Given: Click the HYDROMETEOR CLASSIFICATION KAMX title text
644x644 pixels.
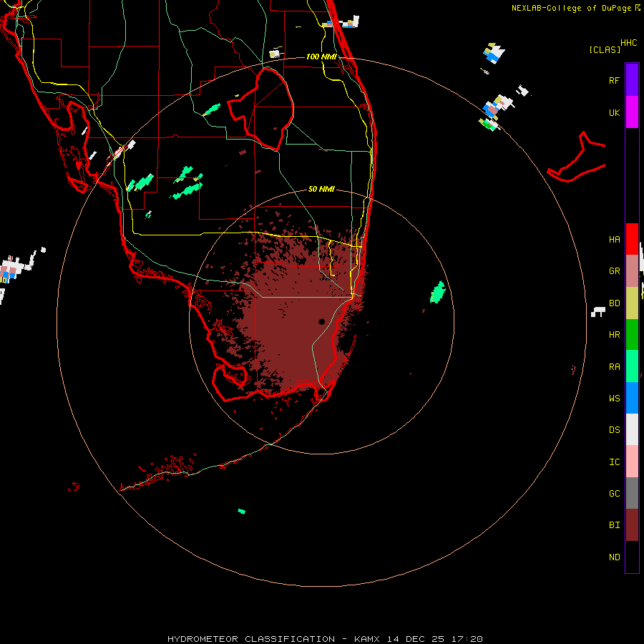Looking at the screenshot, I should pyautogui.click(x=325, y=639).
